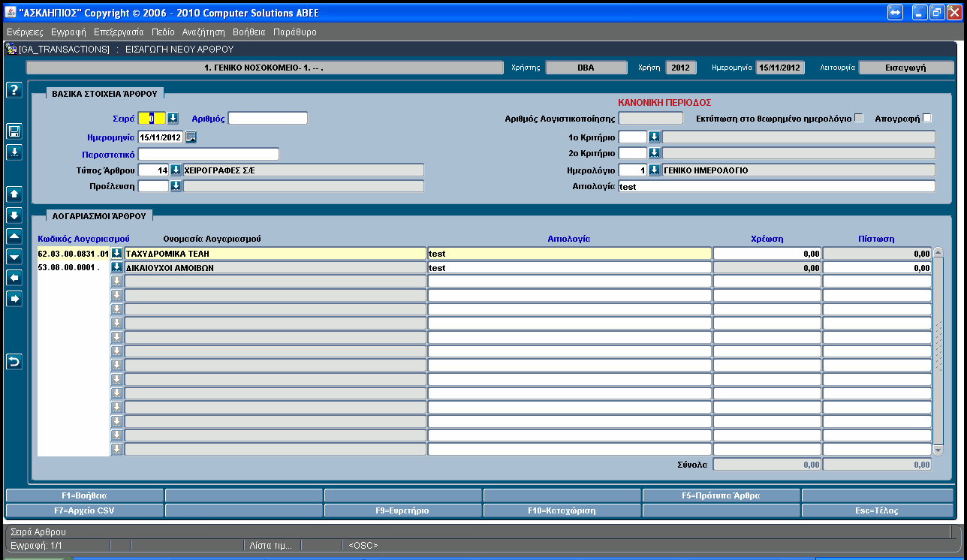The image size is (967, 560).
Task: Click the solid down-triangle icon in left sidebar
Action: [x=14, y=257]
